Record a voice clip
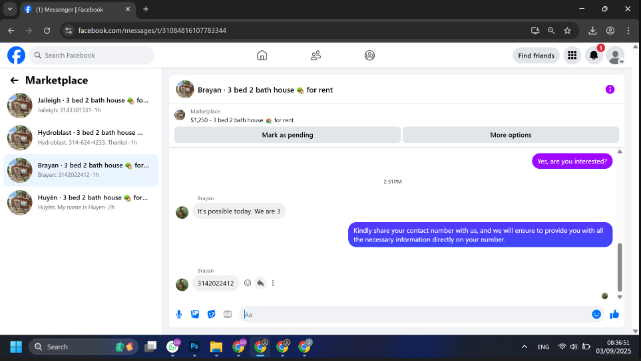This screenshot has width=641, height=361. (179, 314)
